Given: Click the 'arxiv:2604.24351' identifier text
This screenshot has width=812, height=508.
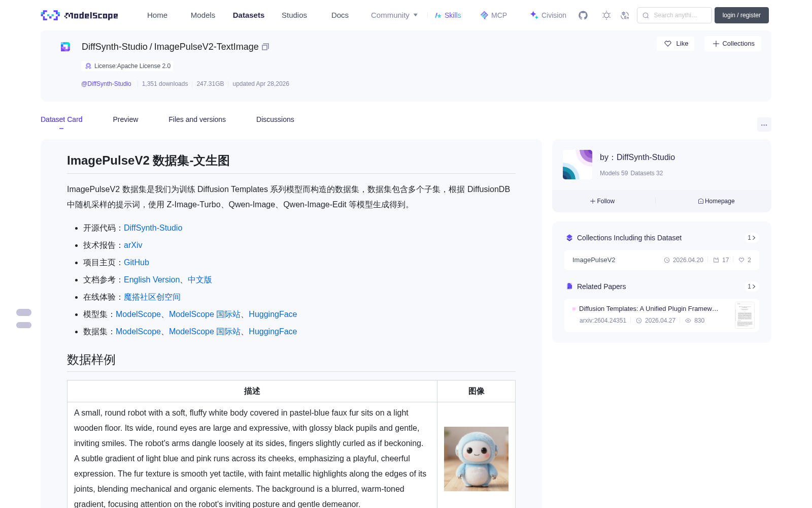Looking at the screenshot, I should (x=603, y=321).
